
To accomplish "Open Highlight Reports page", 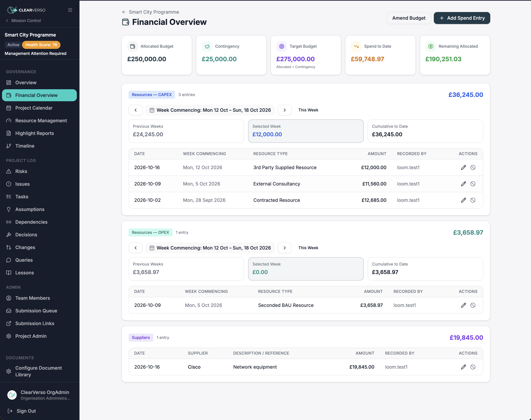I will (39, 133).
